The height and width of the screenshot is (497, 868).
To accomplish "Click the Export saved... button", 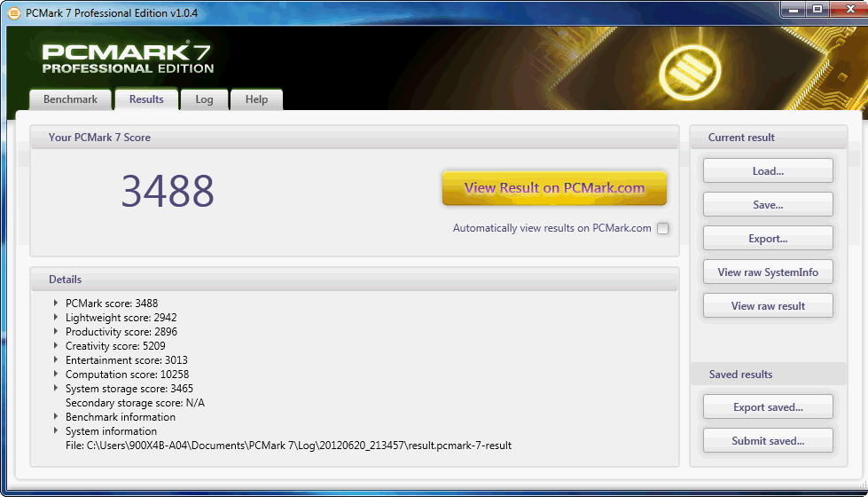I will tap(768, 406).
